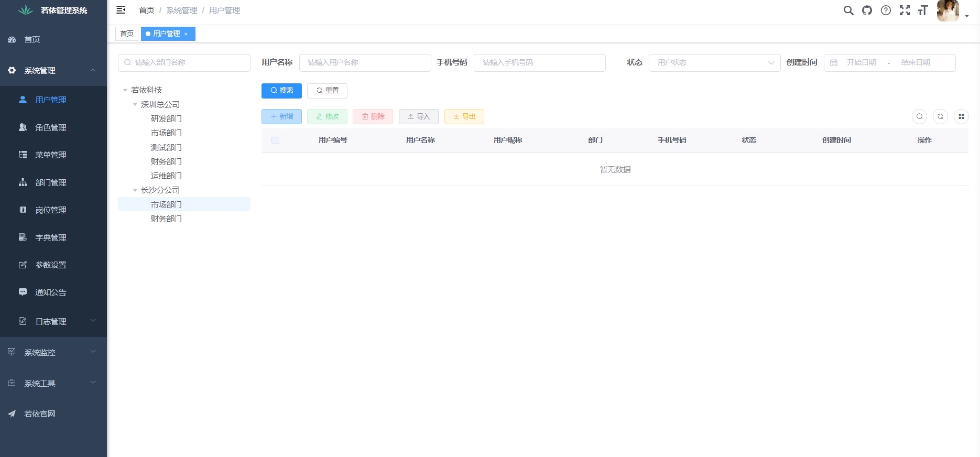This screenshot has width=980, height=457.
Task: Click the 新增 button
Action: click(x=281, y=116)
